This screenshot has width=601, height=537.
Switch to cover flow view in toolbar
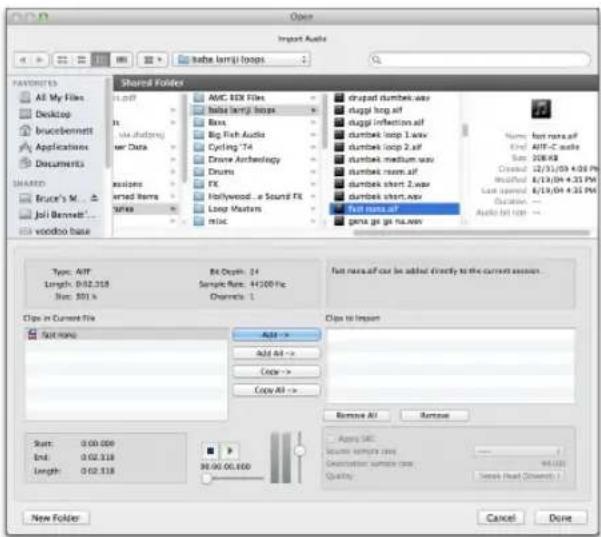122,60
